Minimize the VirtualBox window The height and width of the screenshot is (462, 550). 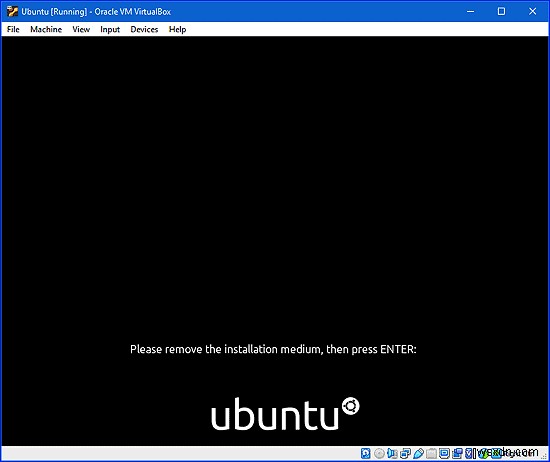(x=470, y=11)
